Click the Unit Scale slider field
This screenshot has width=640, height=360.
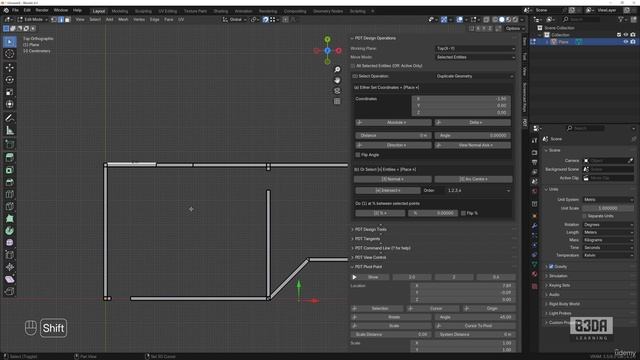608,208
